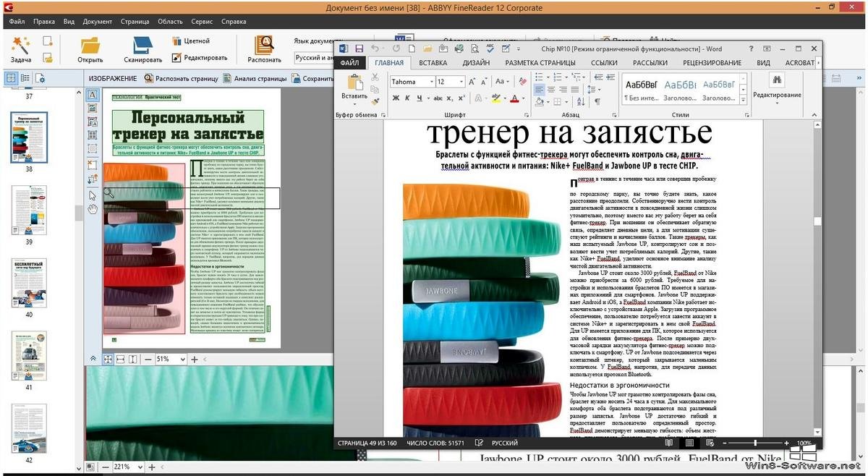Select the Цветной color mode option

(x=191, y=41)
